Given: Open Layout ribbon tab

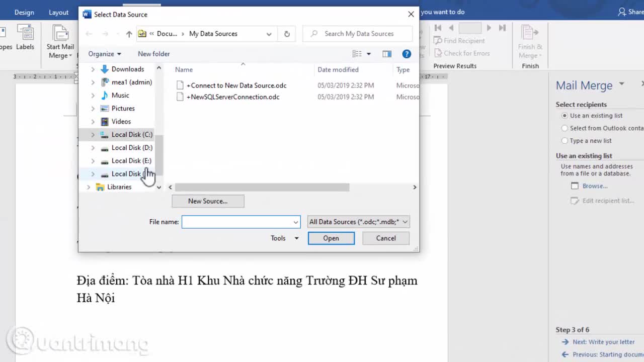Looking at the screenshot, I should [x=58, y=12].
